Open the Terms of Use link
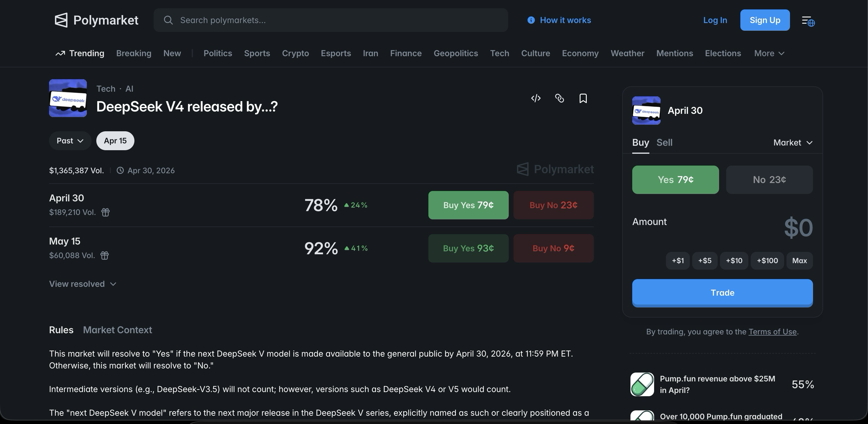 pyautogui.click(x=772, y=332)
